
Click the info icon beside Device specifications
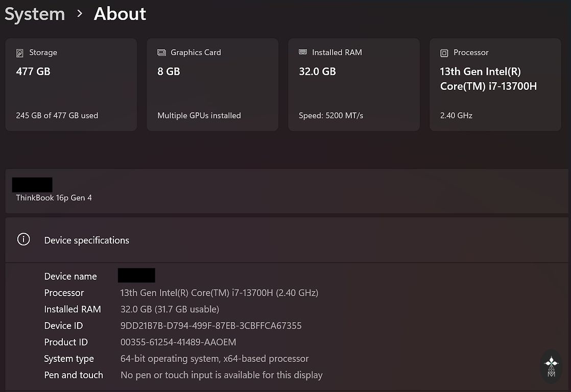[23, 239]
